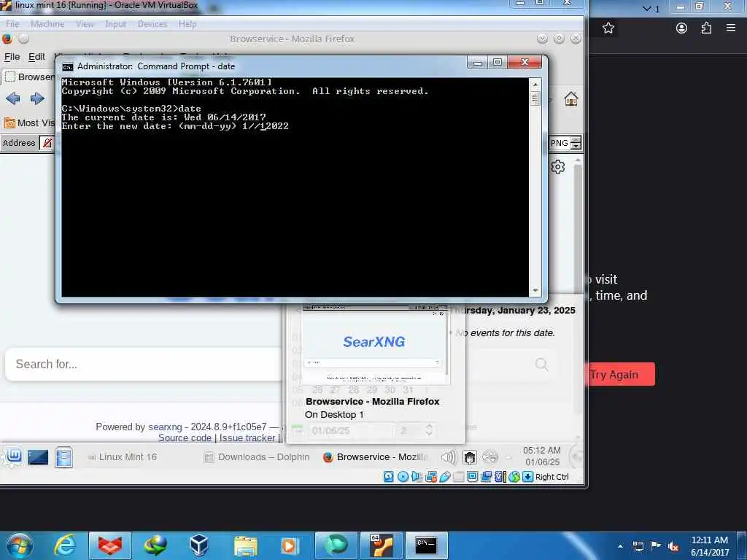Open the Windows Start menu orb
Image resolution: width=747 pixels, height=560 pixels.
tap(18, 545)
